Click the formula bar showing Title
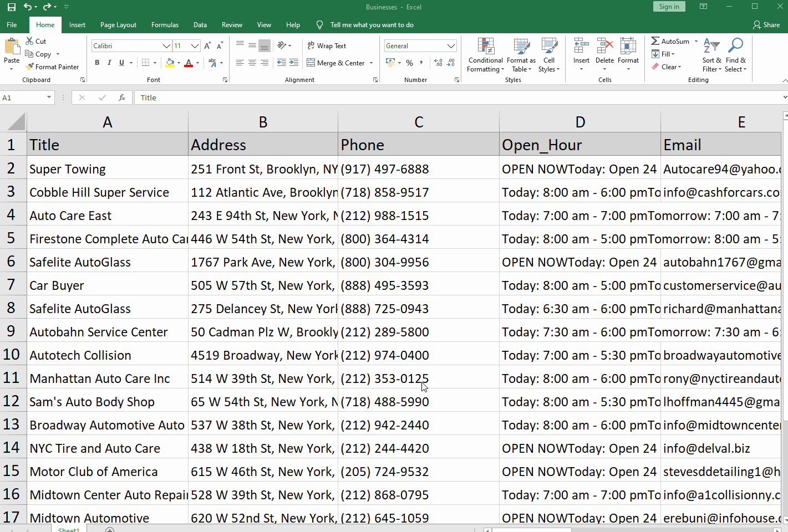The image size is (788, 532). pos(457,98)
